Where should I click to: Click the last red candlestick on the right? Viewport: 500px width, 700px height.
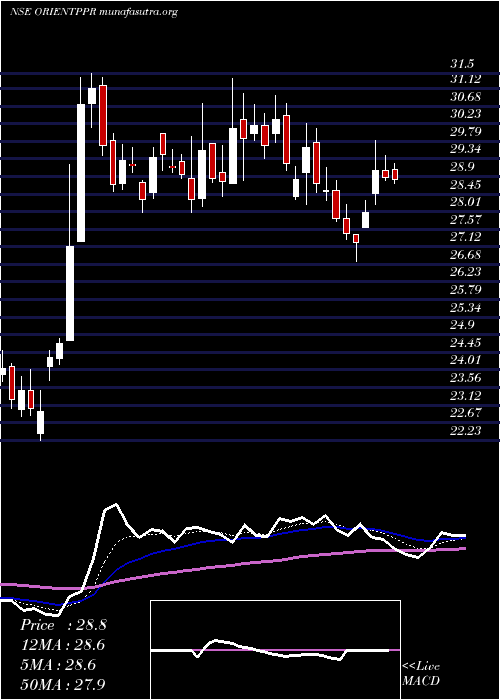point(395,174)
